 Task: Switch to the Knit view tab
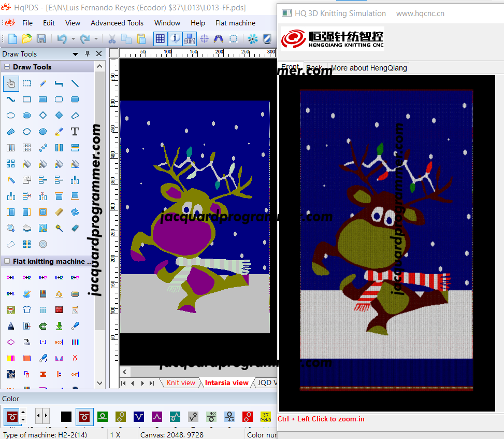(181, 383)
